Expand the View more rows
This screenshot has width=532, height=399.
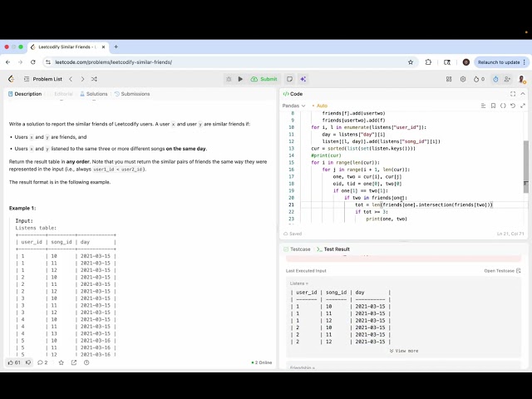coord(404,351)
